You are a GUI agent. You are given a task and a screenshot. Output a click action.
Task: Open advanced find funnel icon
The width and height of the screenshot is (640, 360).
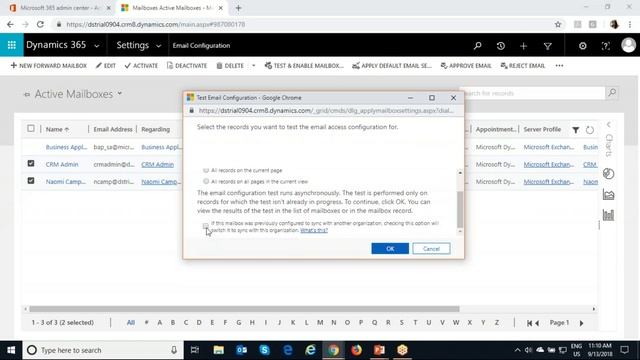(547, 46)
